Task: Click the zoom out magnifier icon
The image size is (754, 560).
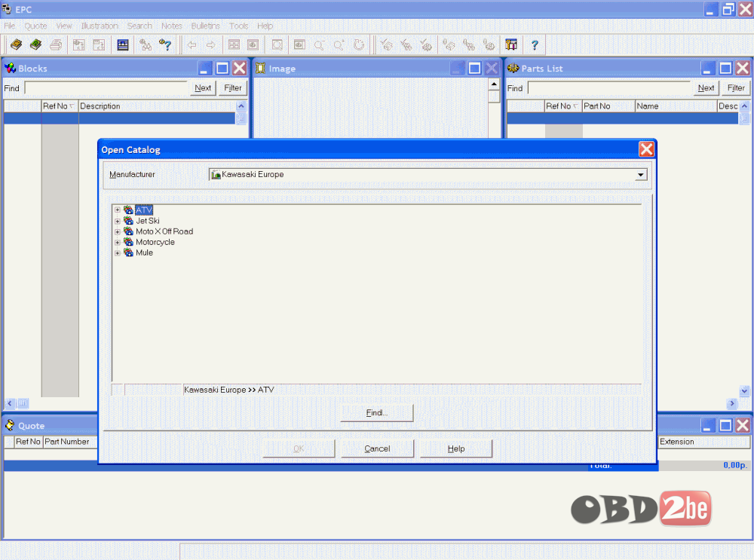Action: pyautogui.click(x=319, y=44)
